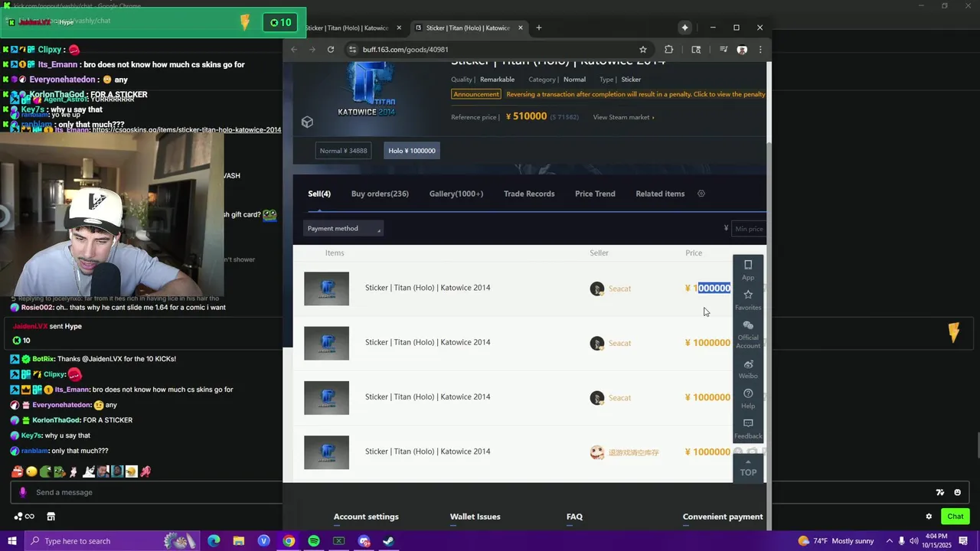Image resolution: width=980 pixels, height=551 pixels.
Task: Open the Price Trend tab
Action: [595, 194]
